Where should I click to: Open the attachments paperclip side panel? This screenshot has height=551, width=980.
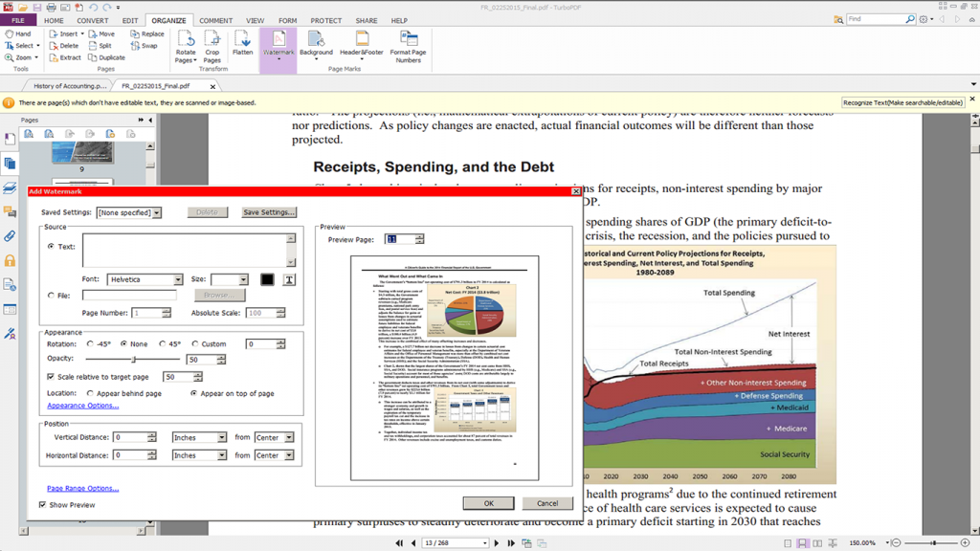[10, 236]
